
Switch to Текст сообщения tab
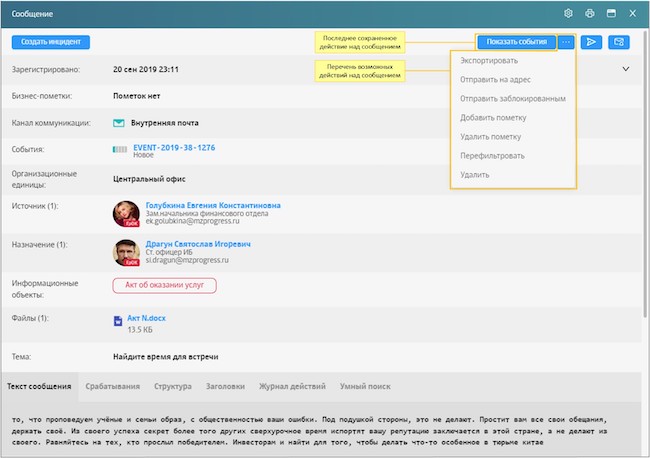[39, 386]
